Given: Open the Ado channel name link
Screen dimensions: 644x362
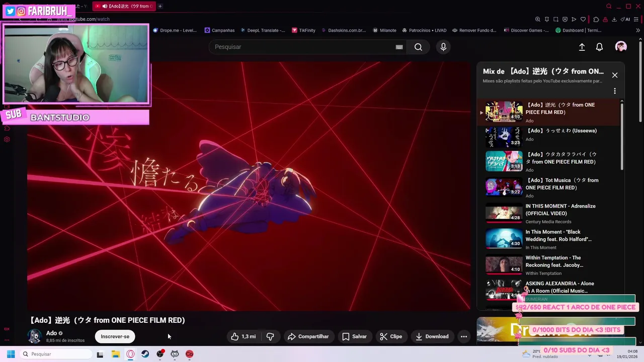Looking at the screenshot, I should tap(51, 333).
